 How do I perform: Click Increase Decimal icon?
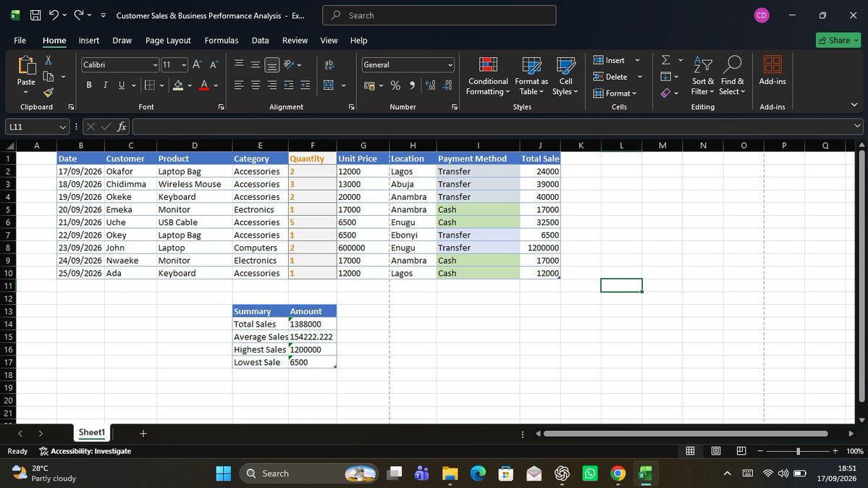point(430,85)
